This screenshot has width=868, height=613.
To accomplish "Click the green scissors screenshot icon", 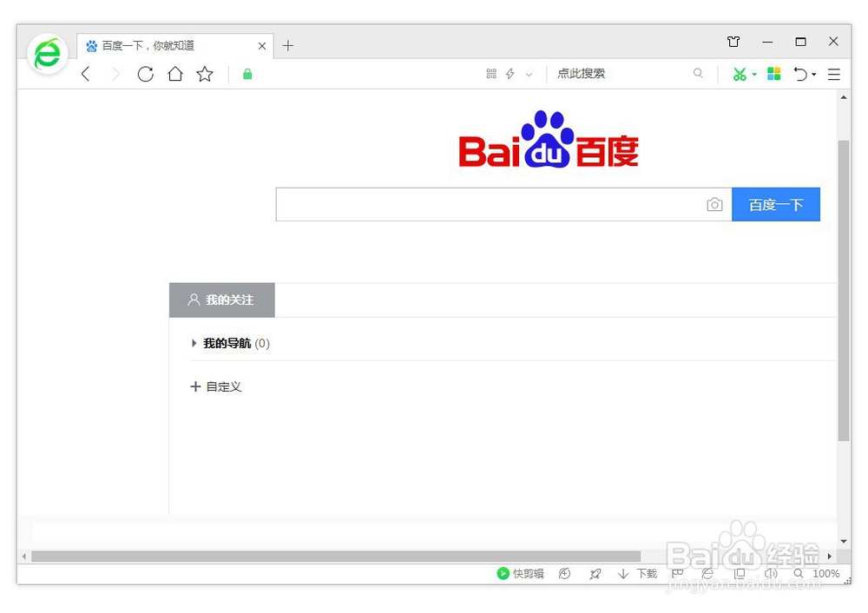I will (x=740, y=74).
